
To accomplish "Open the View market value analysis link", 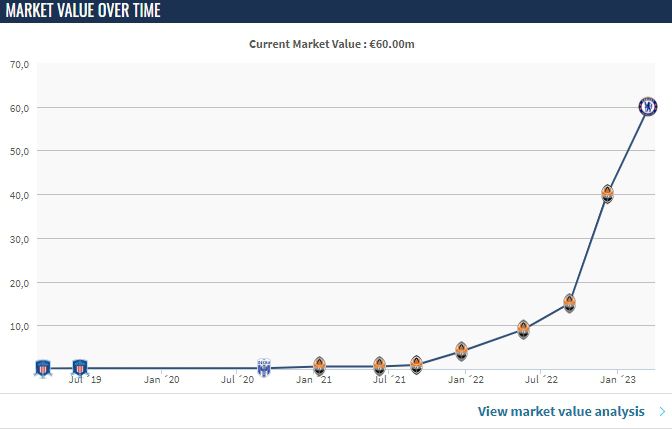I will click(x=563, y=411).
